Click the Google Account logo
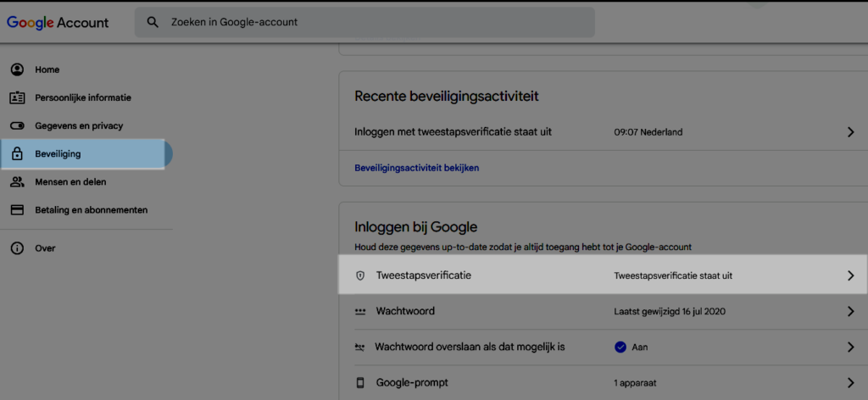Screen dimensions: 868x400 click(x=58, y=23)
